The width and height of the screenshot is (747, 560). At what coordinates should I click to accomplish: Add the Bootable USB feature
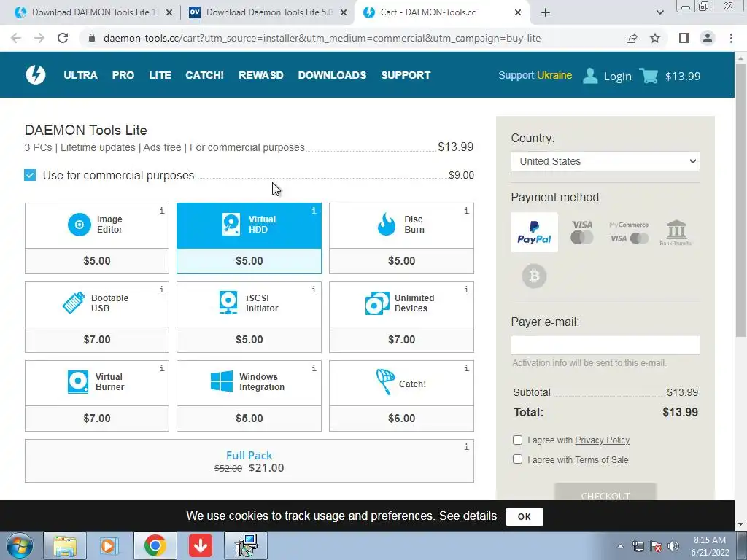(x=97, y=317)
